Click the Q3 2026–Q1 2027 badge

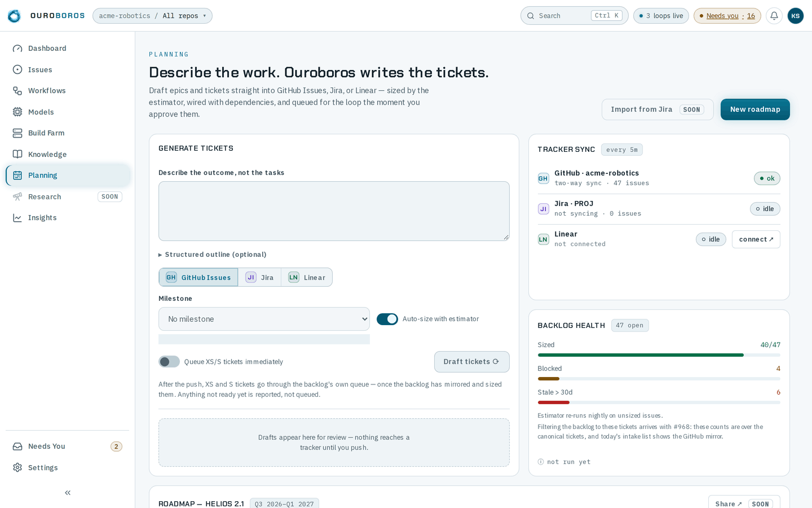coord(284,503)
